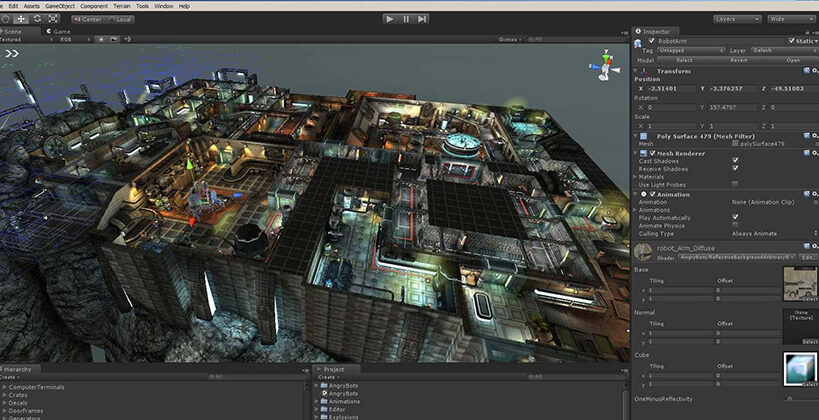
Task: Step one frame forward
Action: pos(422,19)
